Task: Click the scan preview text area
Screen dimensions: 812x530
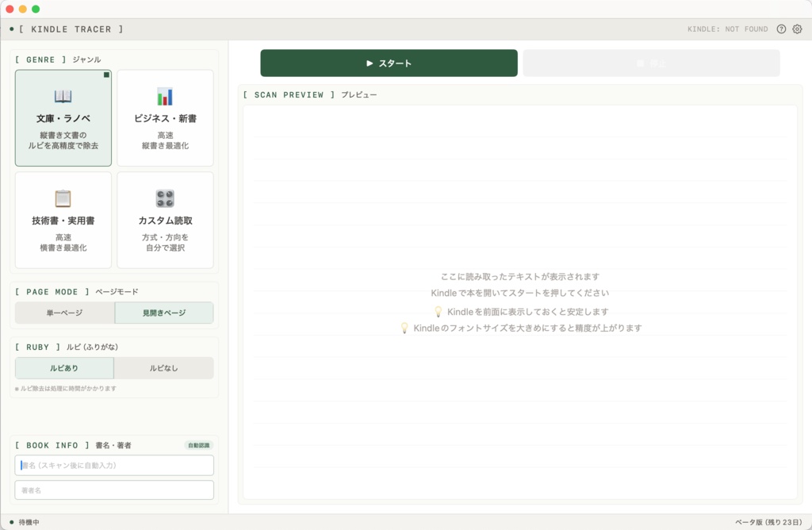Action: pyautogui.click(x=520, y=302)
